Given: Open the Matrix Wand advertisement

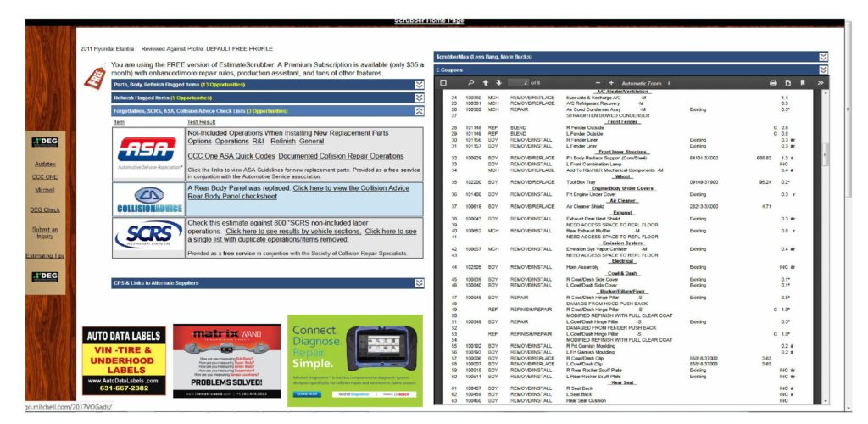Looking at the screenshot, I should point(227,361).
